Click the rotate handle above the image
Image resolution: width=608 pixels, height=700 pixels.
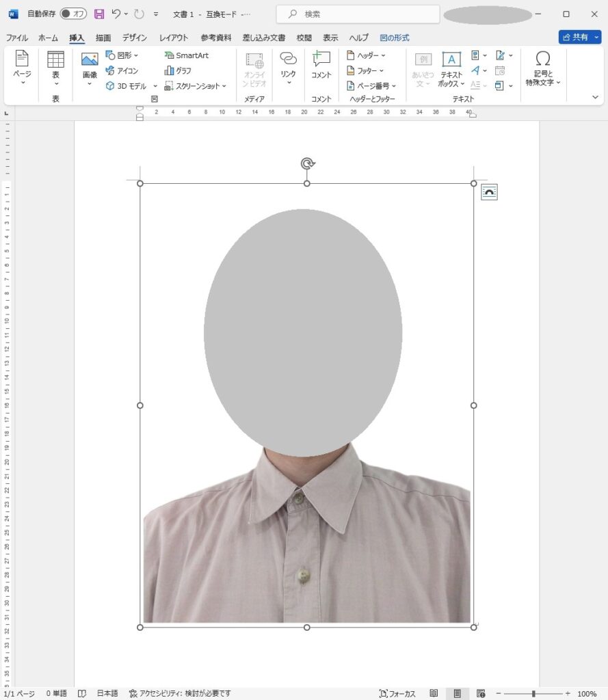click(307, 163)
